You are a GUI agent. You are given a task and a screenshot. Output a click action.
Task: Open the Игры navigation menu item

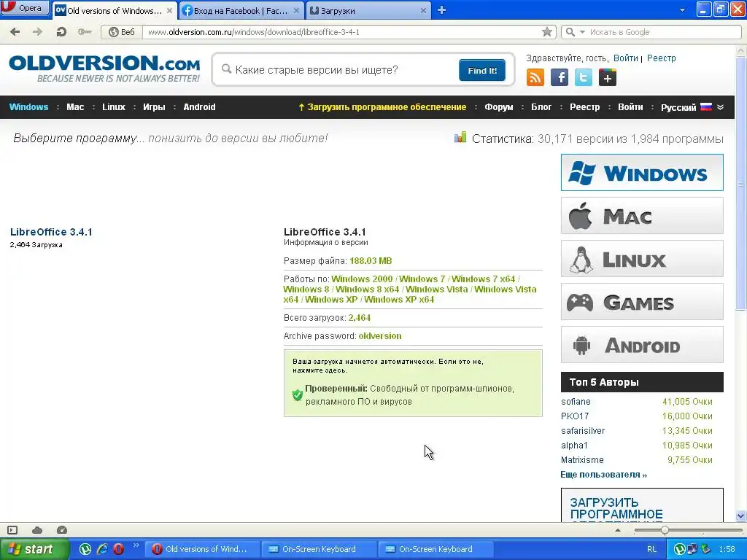tap(154, 107)
